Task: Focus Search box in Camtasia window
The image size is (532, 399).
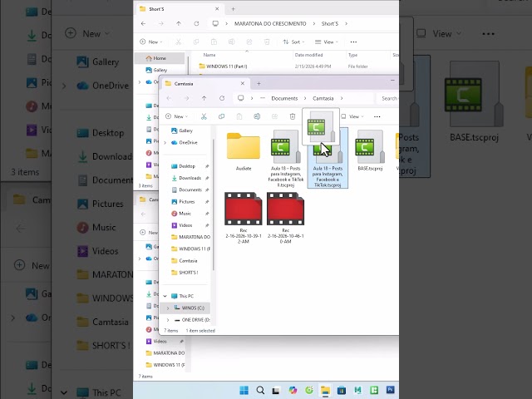Action: 388,98
